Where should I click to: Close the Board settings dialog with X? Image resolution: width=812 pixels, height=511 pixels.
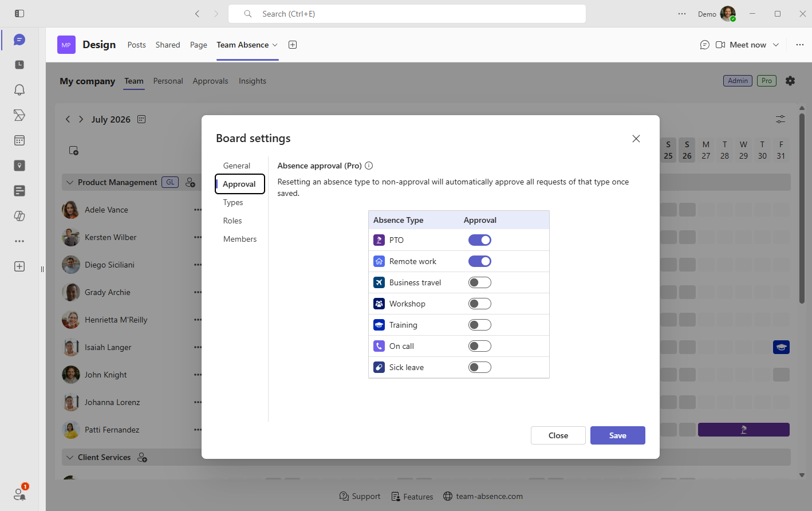636,139
